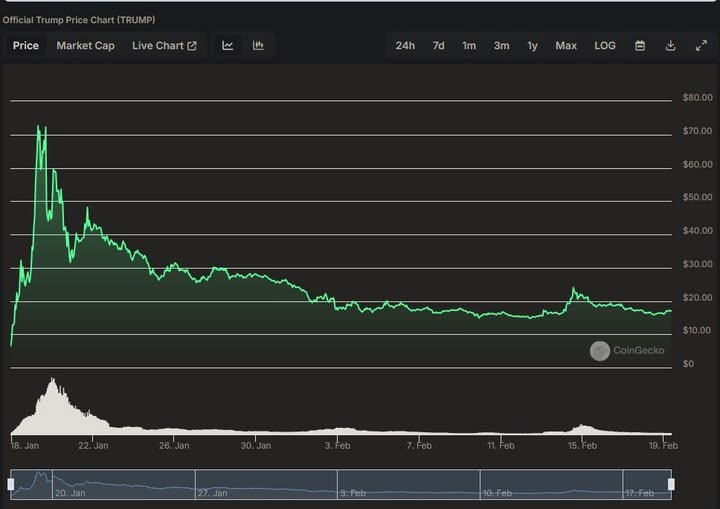Image resolution: width=720 pixels, height=509 pixels.
Task: Click the CoinGecko logo watermark
Action: coord(627,350)
